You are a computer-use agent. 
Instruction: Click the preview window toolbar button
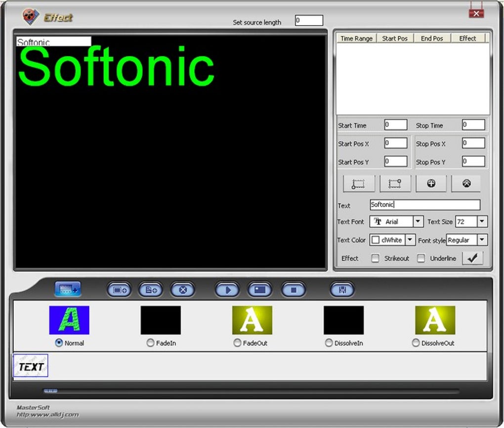click(260, 290)
